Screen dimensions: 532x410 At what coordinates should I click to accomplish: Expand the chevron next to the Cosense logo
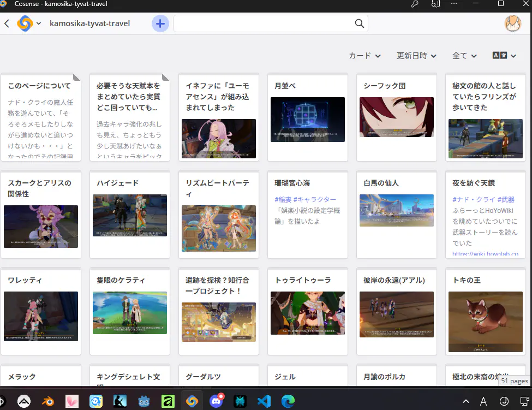point(39,23)
